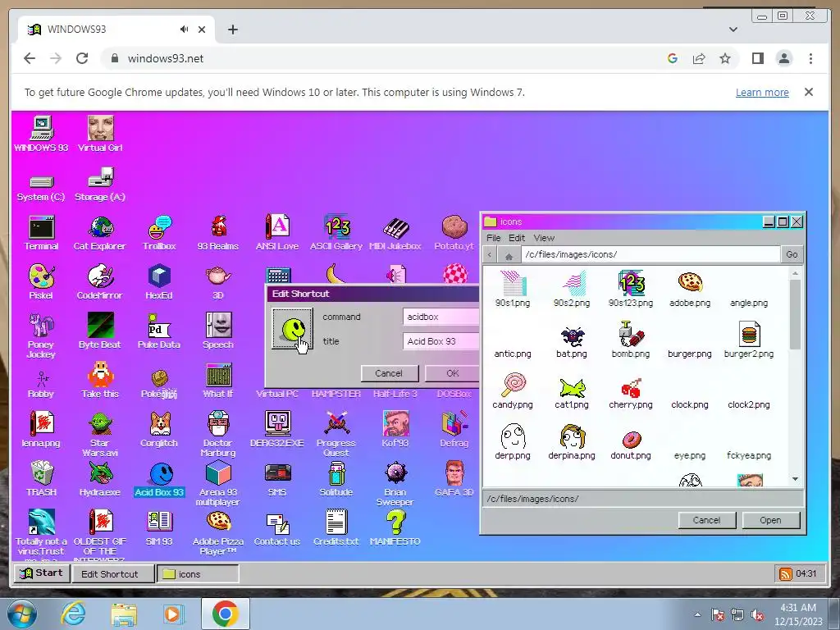Select the burger2.png file
This screenshot has height=630, width=840.
[x=748, y=340]
